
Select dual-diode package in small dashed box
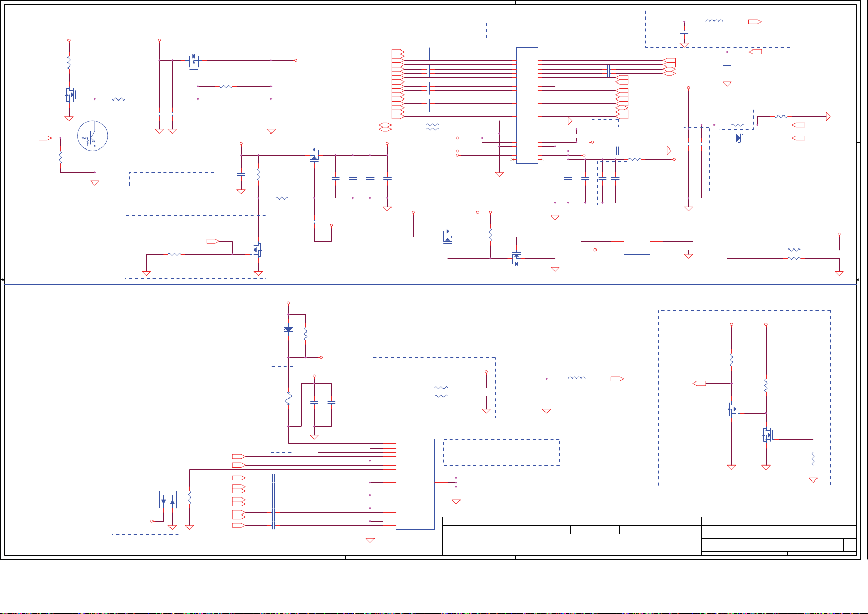(168, 500)
